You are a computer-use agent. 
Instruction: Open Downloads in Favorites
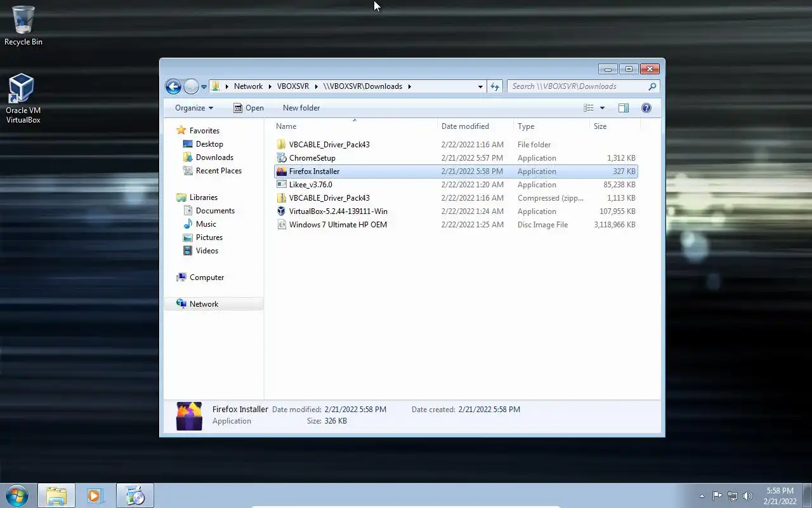click(214, 157)
